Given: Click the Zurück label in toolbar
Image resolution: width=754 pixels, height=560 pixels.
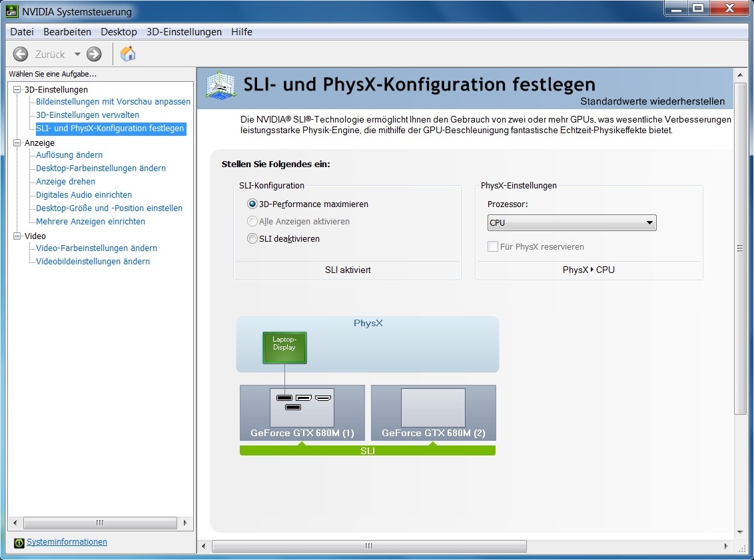Looking at the screenshot, I should point(50,55).
